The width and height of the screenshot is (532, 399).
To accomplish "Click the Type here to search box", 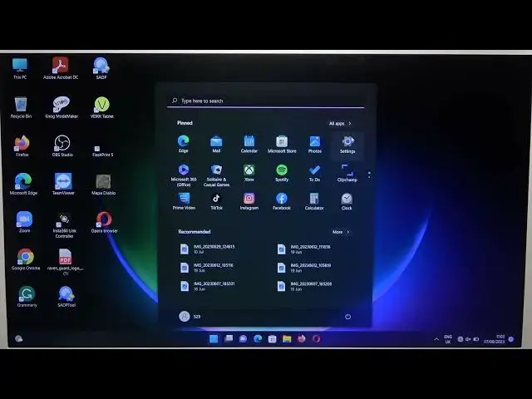I will [x=266, y=101].
